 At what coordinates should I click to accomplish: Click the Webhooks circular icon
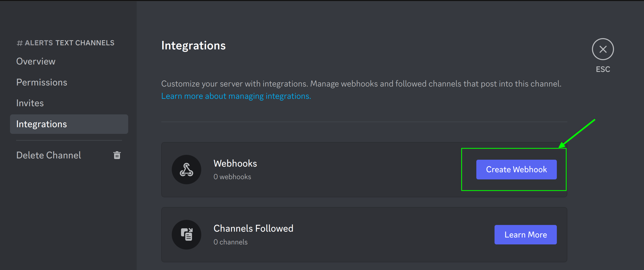tap(186, 169)
